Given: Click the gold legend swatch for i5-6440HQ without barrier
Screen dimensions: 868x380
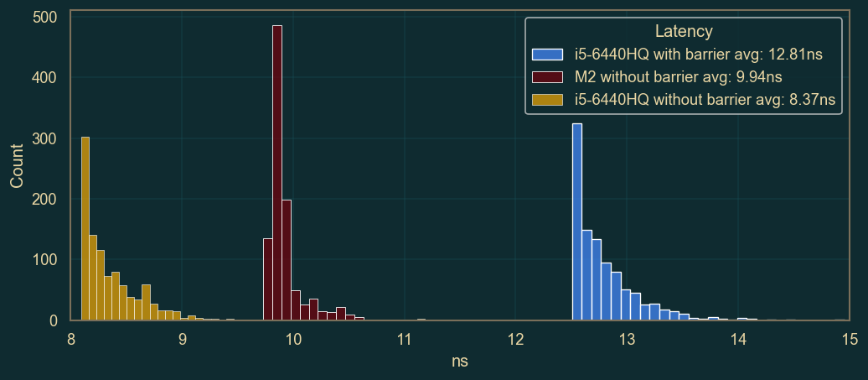Looking at the screenshot, I should pyautogui.click(x=547, y=100).
